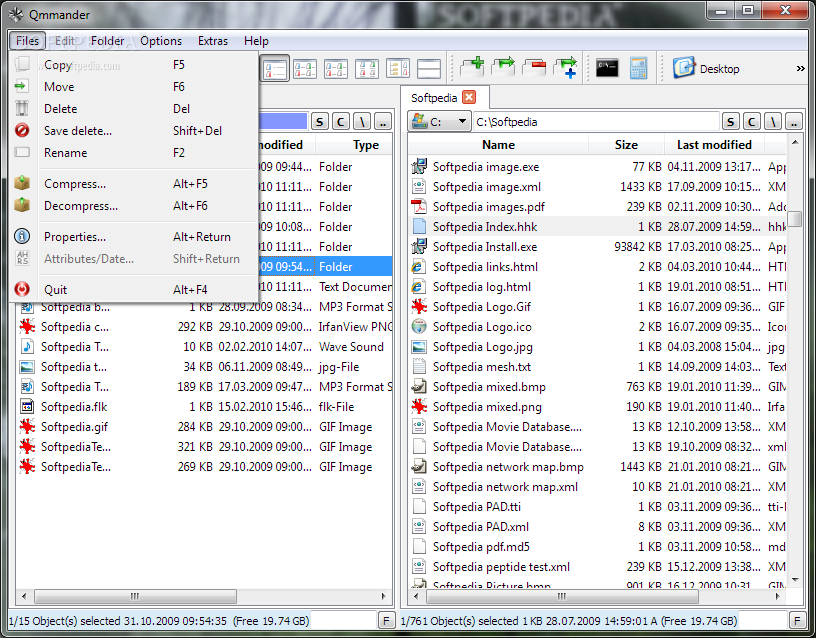Click the Desktop shortcut in toolbar
The height and width of the screenshot is (638, 816).
point(706,68)
